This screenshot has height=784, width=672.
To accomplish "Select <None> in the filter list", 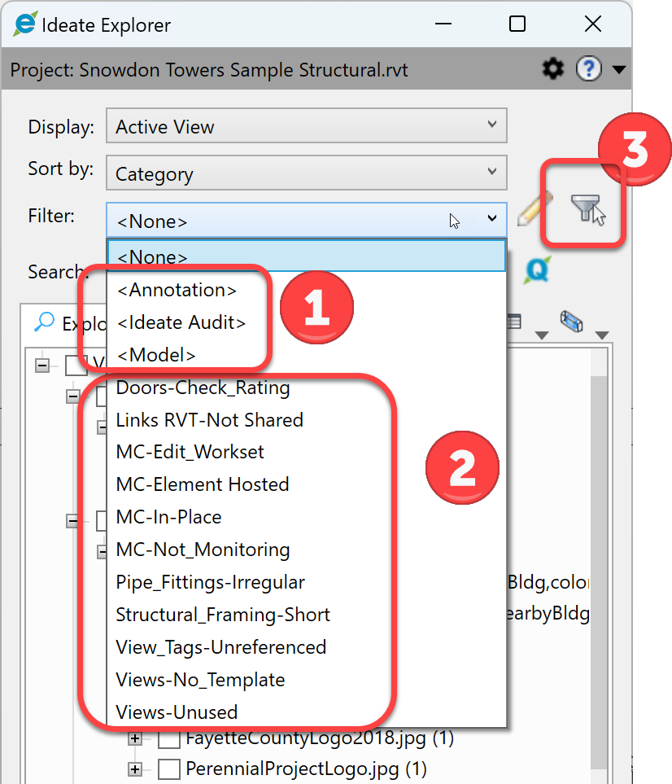I will coord(307,256).
